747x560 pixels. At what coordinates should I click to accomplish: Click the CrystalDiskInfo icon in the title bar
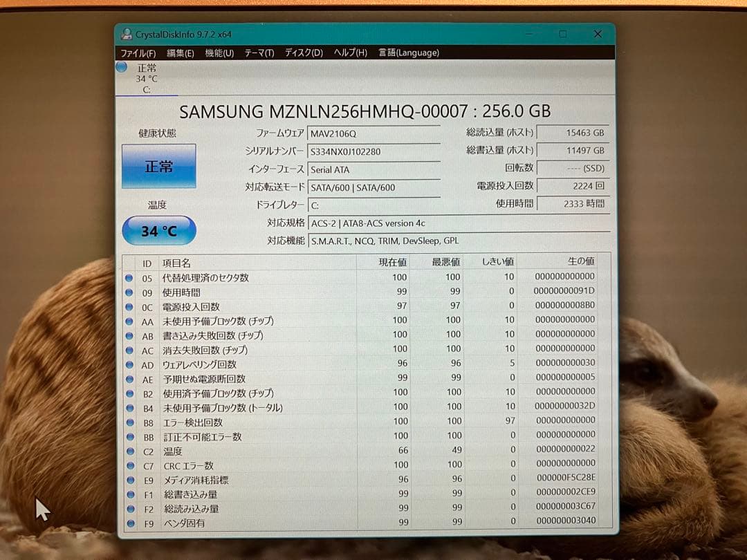(x=126, y=33)
